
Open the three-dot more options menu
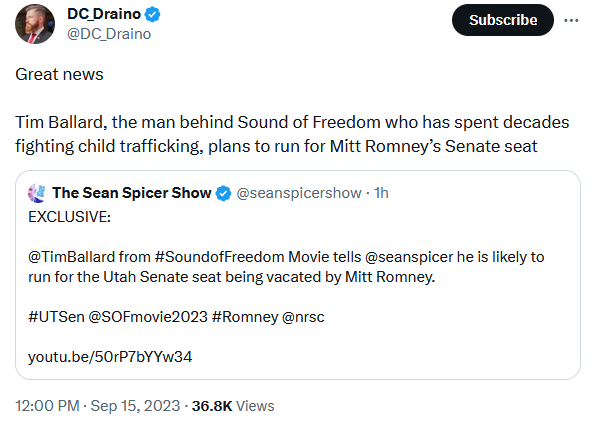(571, 20)
